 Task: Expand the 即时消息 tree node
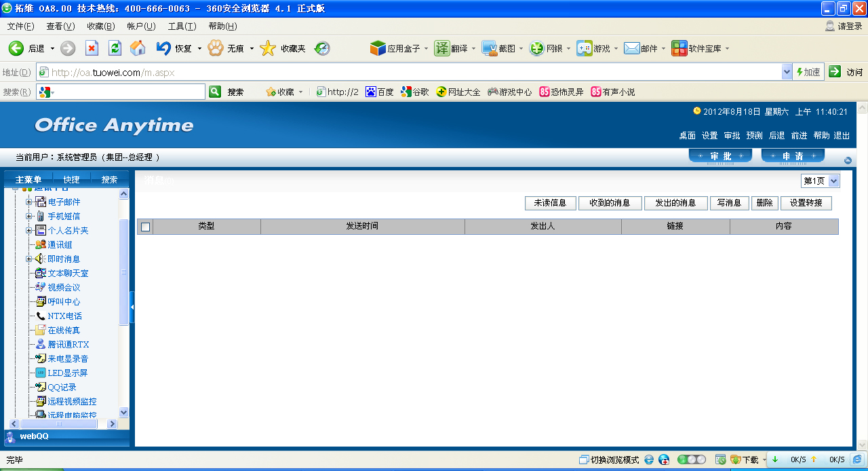tap(28, 259)
